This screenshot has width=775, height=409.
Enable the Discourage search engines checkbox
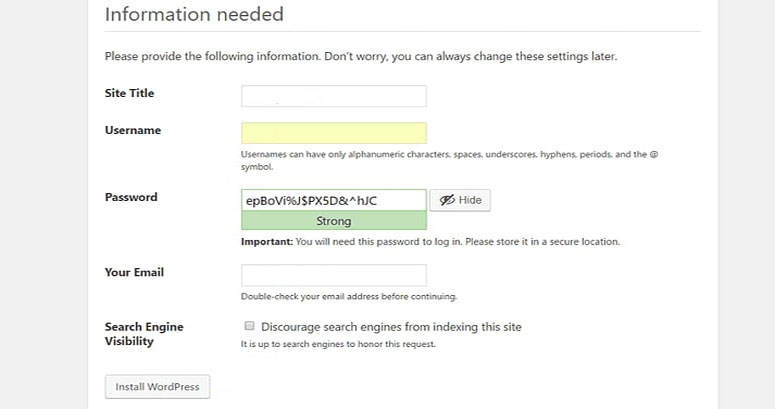point(247,326)
